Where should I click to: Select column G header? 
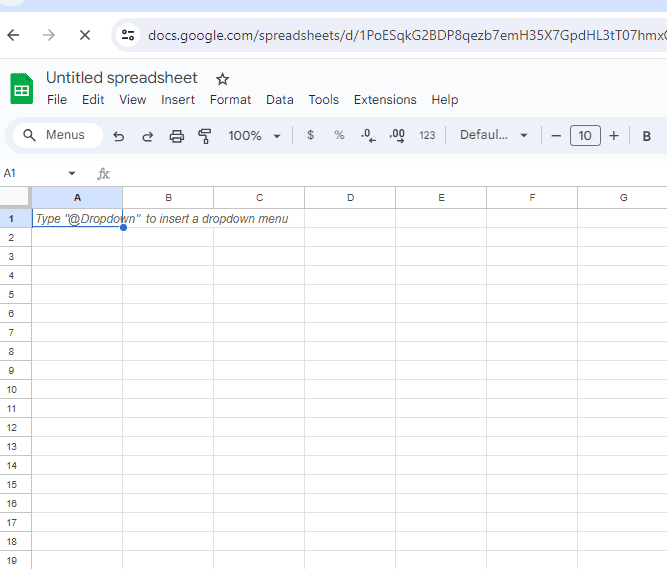pos(622,197)
